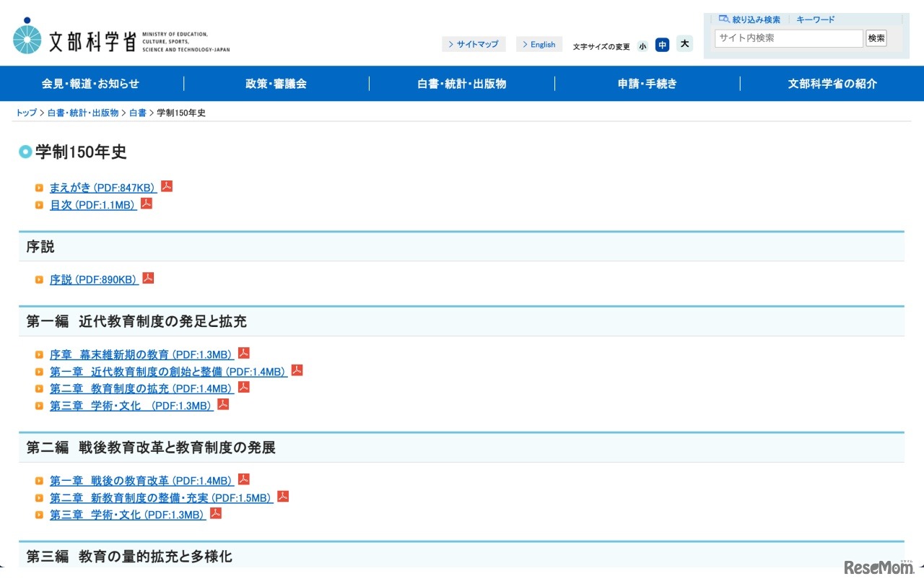The width and height of the screenshot is (924, 584).
Task: Click the 絞り込み検索 search icon
Action: (724, 19)
